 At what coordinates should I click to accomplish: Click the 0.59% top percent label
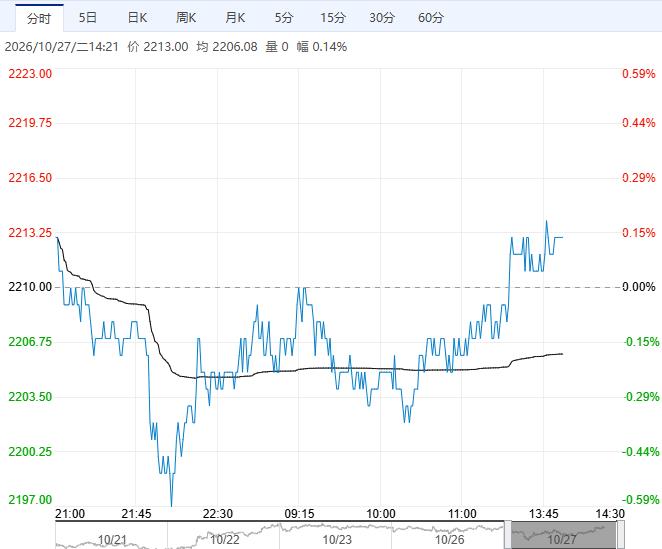(639, 74)
